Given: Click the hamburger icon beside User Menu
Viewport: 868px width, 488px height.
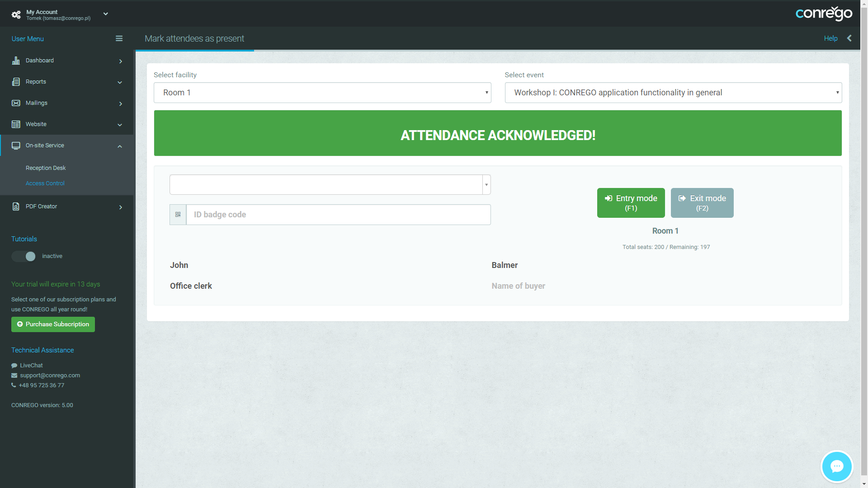Looking at the screenshot, I should 119,38.
